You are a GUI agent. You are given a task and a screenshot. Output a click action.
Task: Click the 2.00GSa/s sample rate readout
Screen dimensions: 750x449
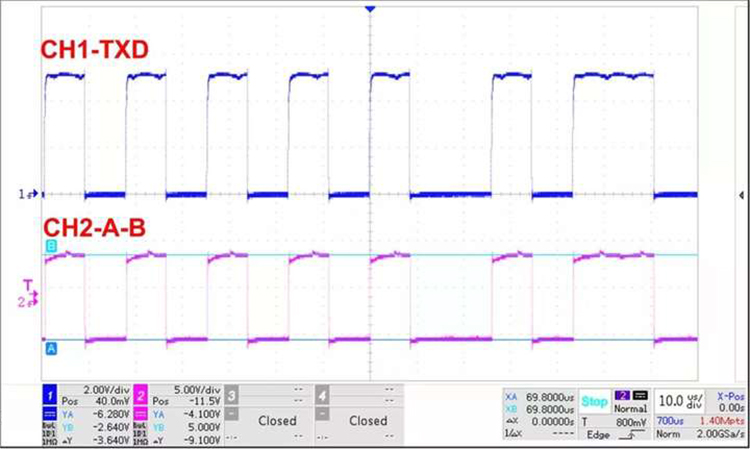point(720,434)
